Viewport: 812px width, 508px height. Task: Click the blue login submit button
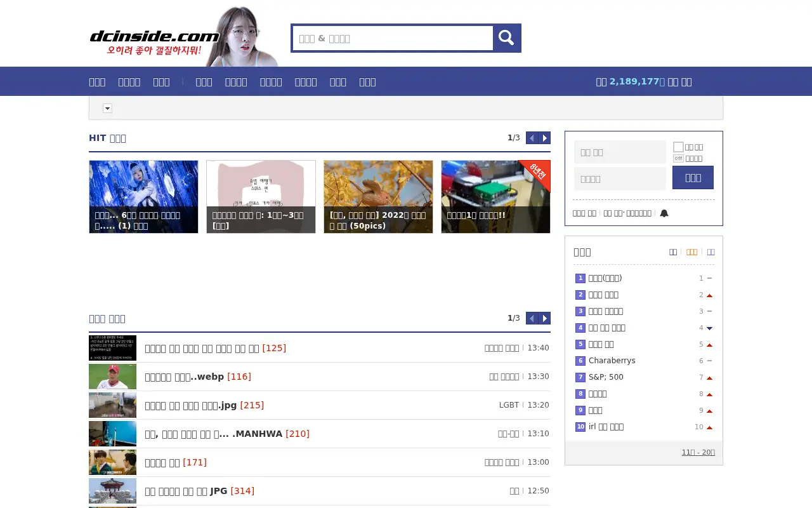[x=693, y=177]
